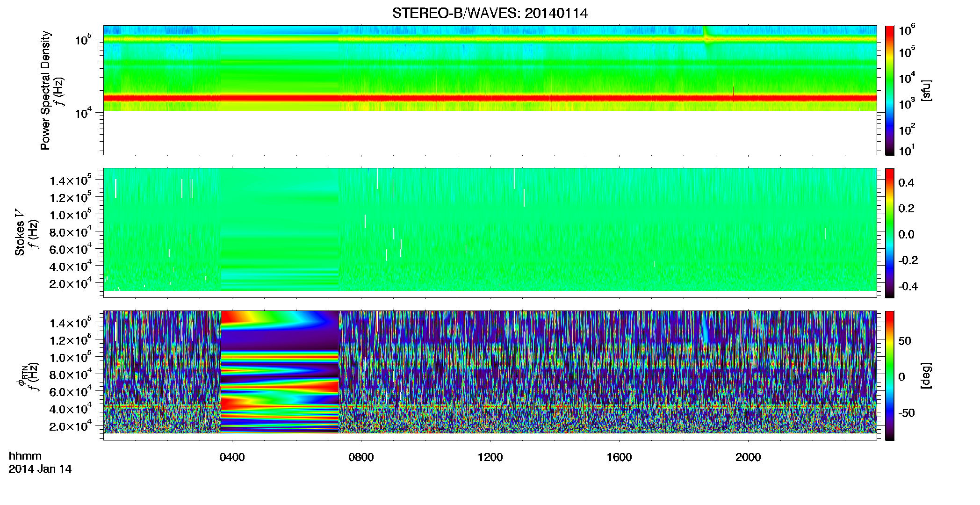Click the smooth data gap in Stokes V panel

pyautogui.click(x=280, y=230)
